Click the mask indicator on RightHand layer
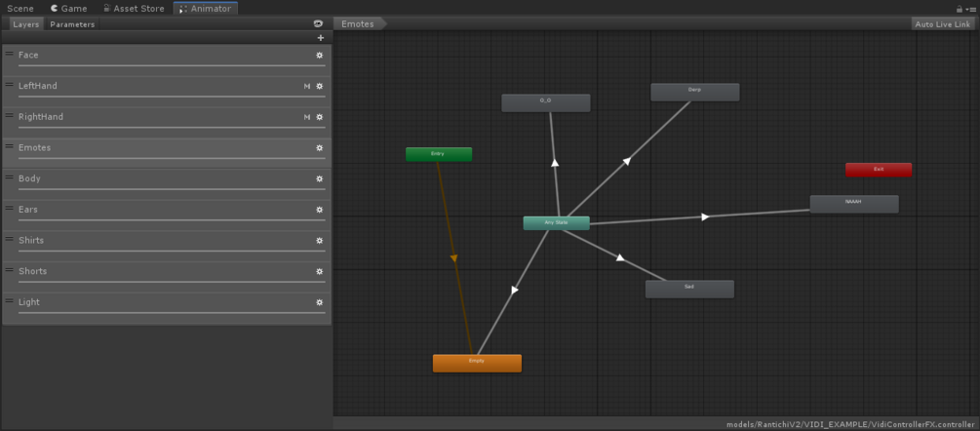Screen dimensions: 980x431 click(307, 117)
